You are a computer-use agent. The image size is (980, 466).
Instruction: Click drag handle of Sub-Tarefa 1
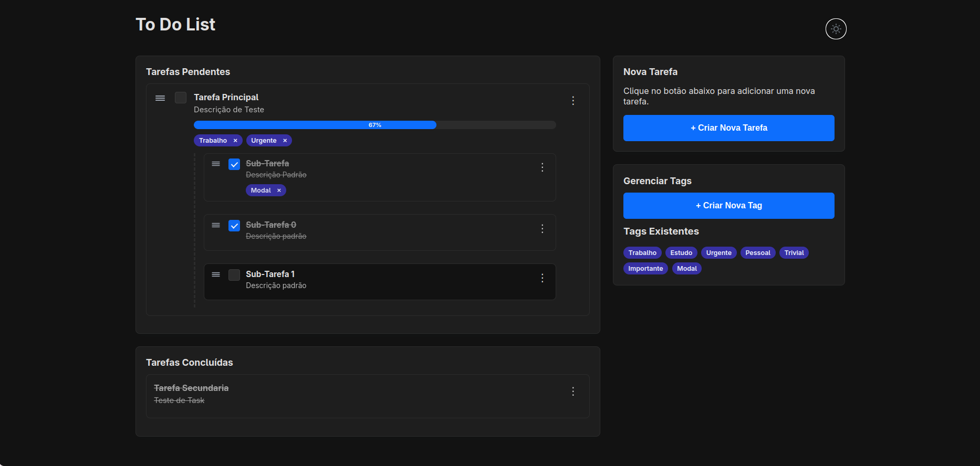(216, 274)
